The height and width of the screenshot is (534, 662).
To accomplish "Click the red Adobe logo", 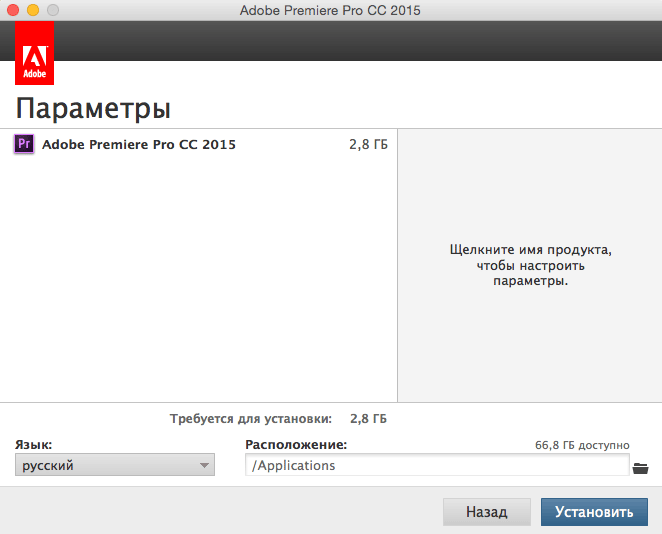I will pos(34,53).
